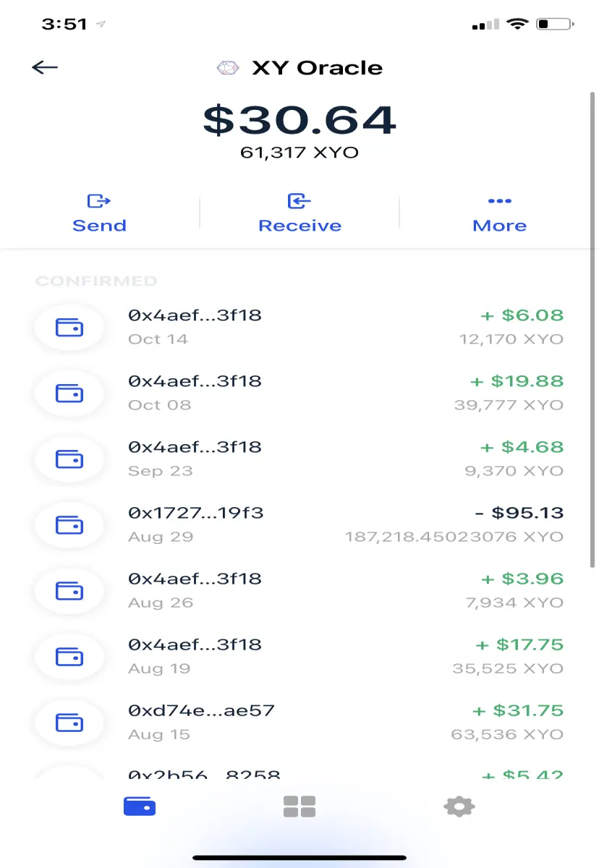Tap the 12,170 XYO quantity

pyautogui.click(x=511, y=339)
